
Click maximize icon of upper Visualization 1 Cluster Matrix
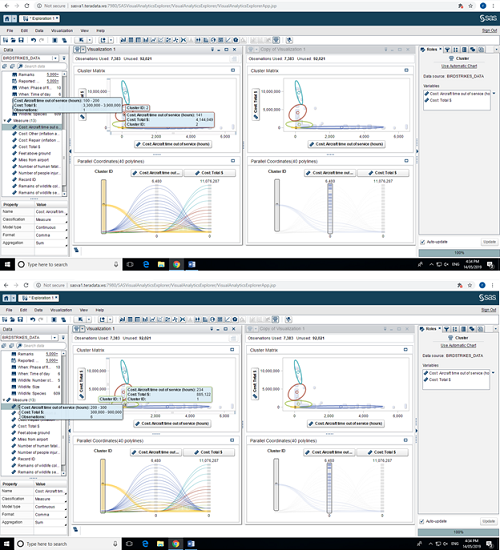click(x=233, y=70)
